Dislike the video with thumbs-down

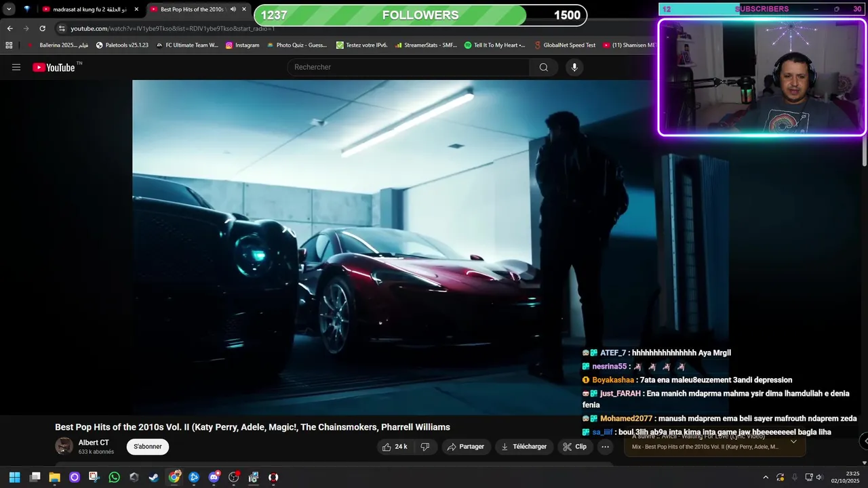tap(425, 447)
